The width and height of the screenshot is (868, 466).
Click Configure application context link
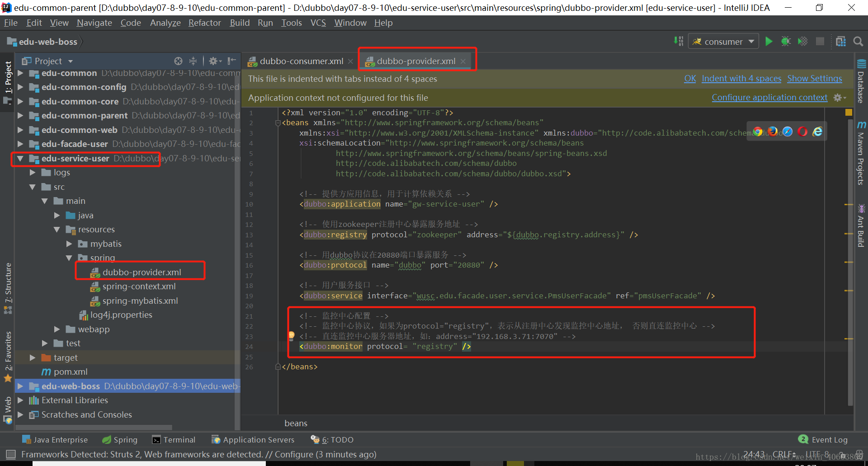tap(769, 98)
